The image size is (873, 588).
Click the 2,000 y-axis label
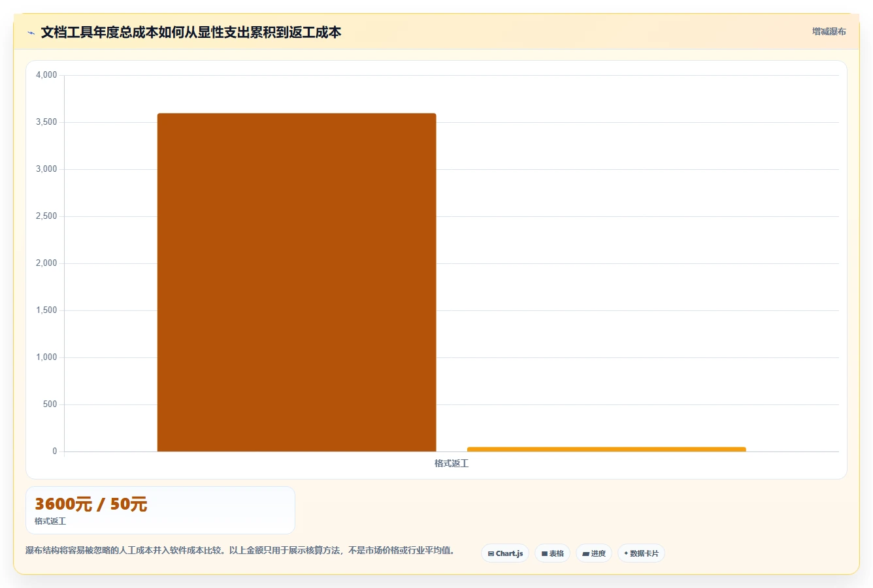pyautogui.click(x=46, y=263)
